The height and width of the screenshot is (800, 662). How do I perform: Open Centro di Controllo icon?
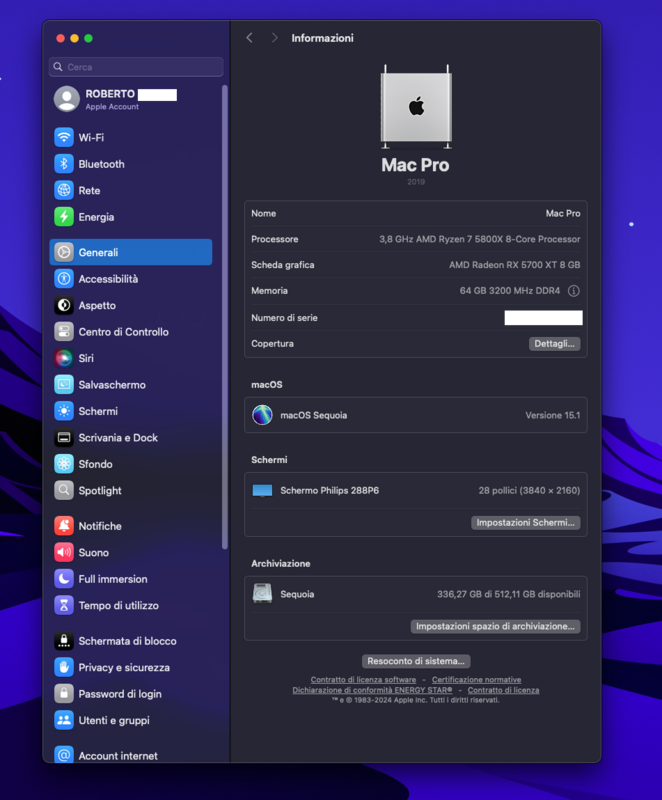tap(64, 332)
